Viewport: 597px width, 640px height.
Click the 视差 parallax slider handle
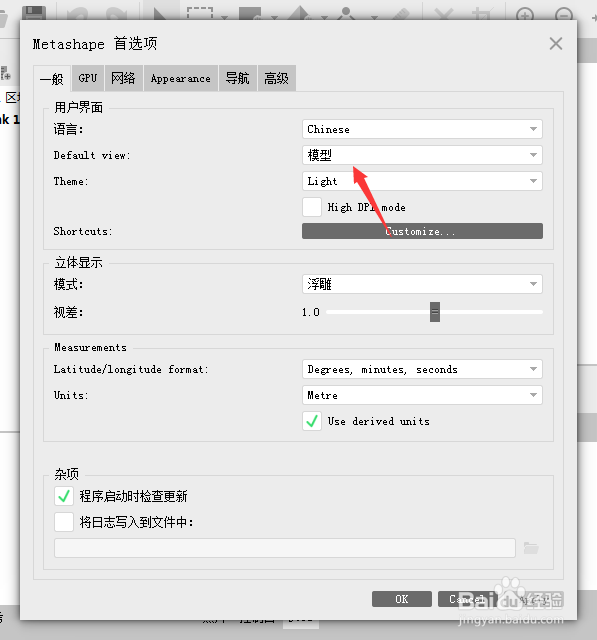[x=435, y=312]
